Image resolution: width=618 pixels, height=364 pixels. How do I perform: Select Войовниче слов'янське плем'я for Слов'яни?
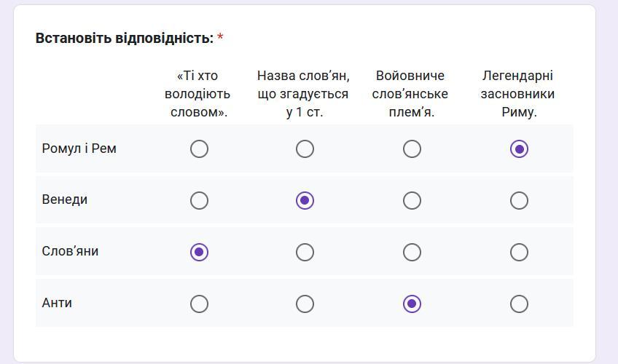click(412, 252)
